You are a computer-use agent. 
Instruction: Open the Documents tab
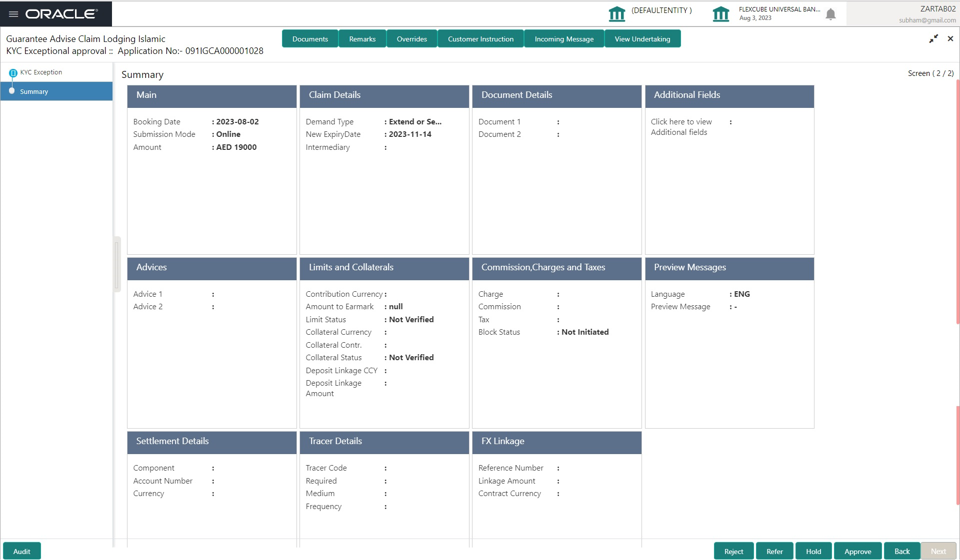point(310,39)
